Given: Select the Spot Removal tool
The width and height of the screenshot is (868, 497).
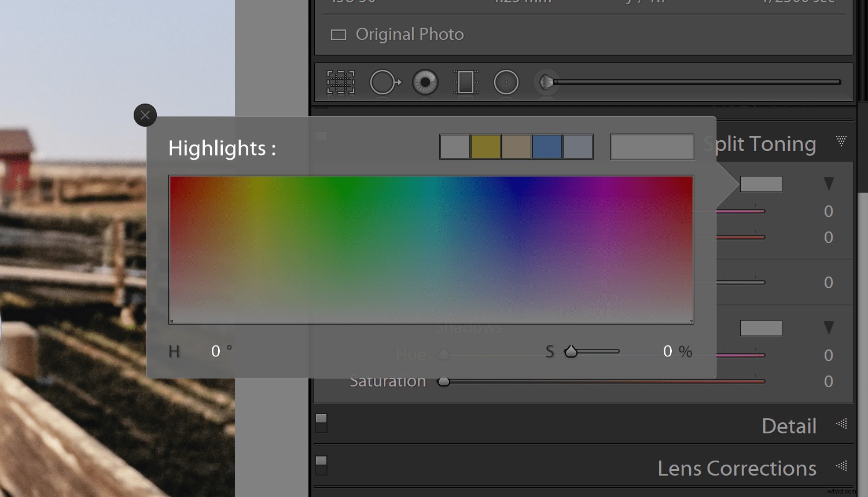Looking at the screenshot, I should pos(385,82).
